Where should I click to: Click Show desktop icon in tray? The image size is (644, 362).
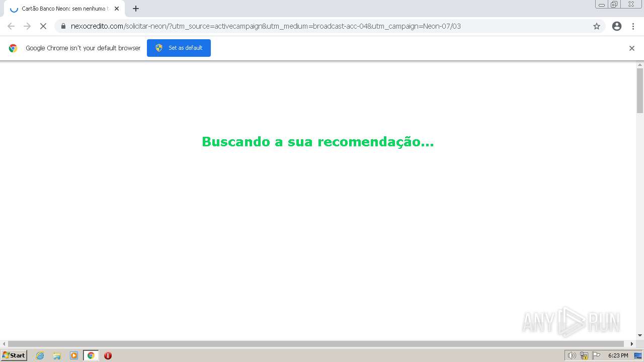coord(638,355)
